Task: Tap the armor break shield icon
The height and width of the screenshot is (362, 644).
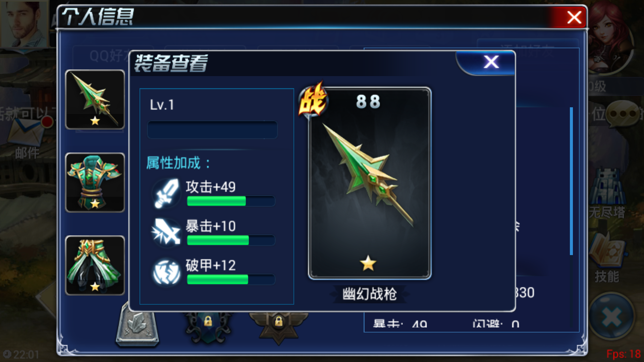Action: tap(166, 272)
